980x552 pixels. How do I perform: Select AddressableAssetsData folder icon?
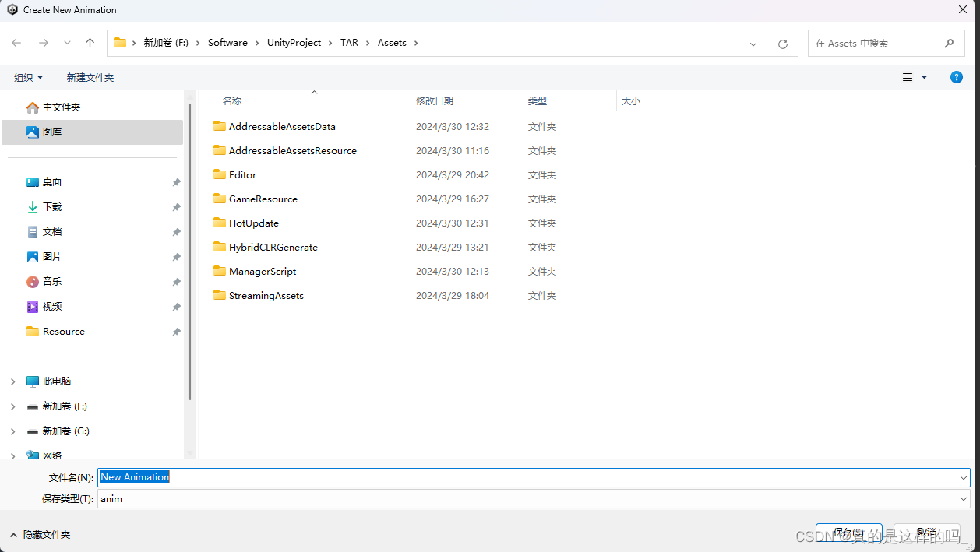(x=220, y=126)
